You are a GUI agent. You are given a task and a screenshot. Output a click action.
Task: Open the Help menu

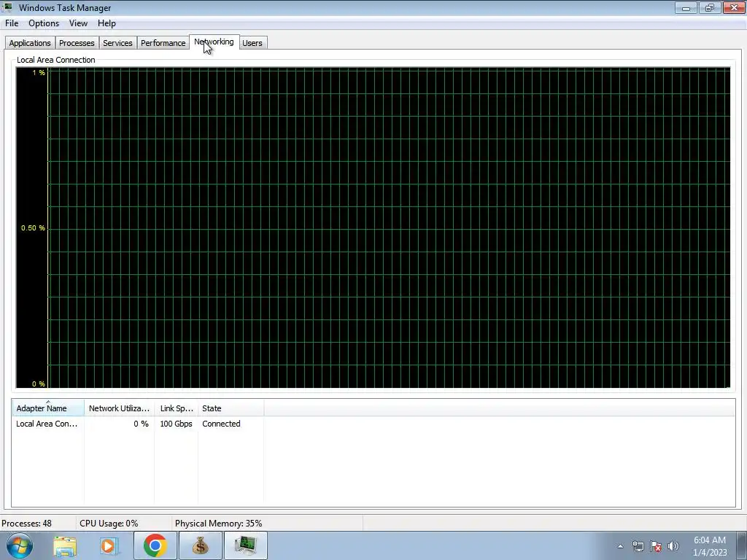click(107, 23)
